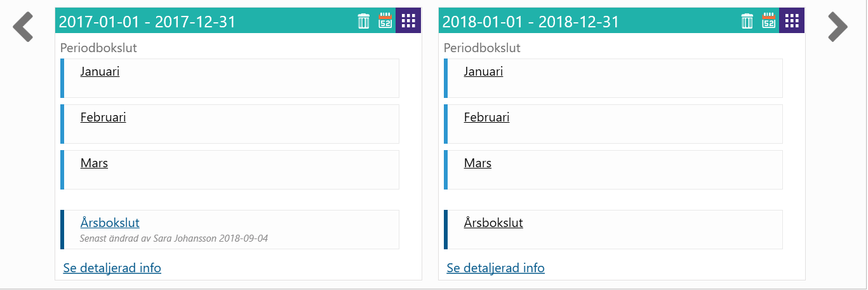Viewport: 868px width, 290px height.
Task: Delete the 2018 fiscal year with trash icon
Action: pos(747,21)
